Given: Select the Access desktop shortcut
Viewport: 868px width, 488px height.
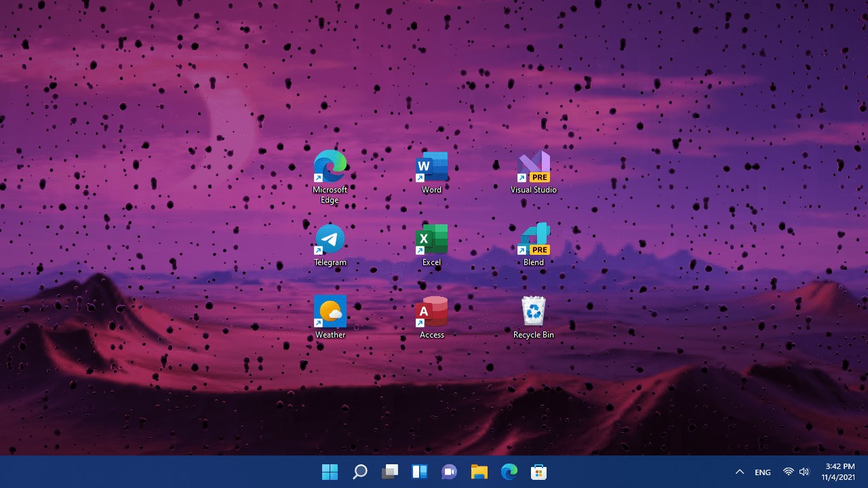Looking at the screenshot, I should [432, 317].
